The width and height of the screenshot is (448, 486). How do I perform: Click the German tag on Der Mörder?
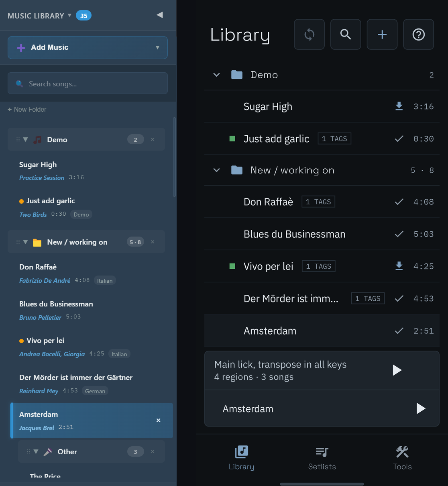pos(95,391)
